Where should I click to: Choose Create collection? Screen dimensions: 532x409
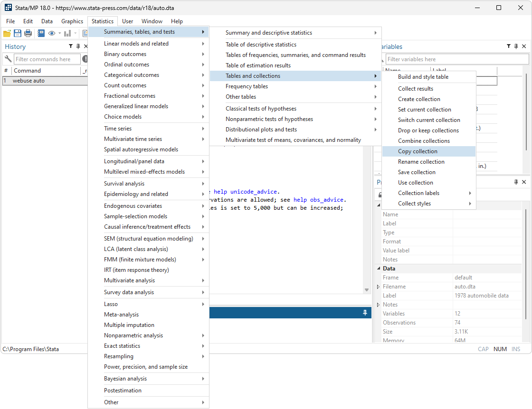[x=429, y=99]
